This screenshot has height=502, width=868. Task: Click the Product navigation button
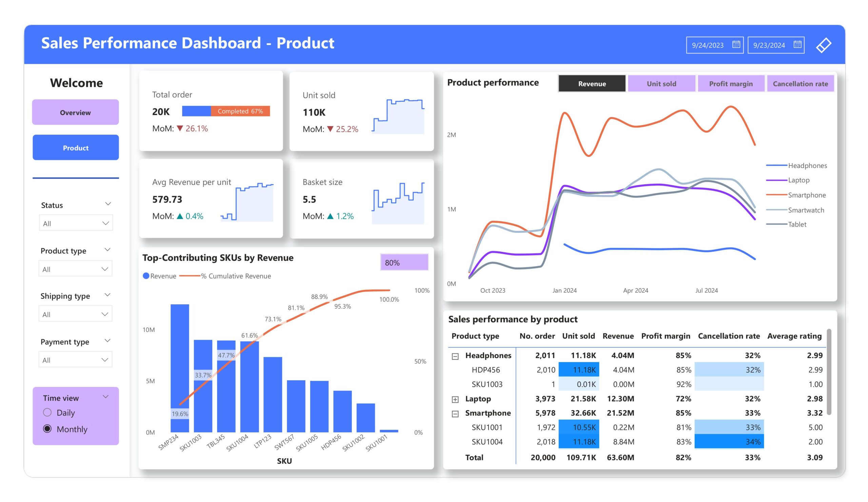tap(75, 148)
